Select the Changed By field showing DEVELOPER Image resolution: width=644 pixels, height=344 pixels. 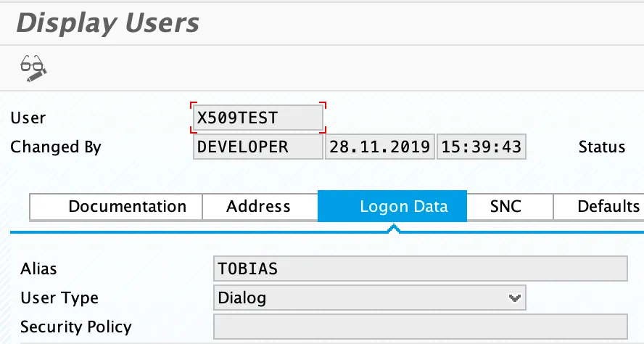tap(258, 147)
